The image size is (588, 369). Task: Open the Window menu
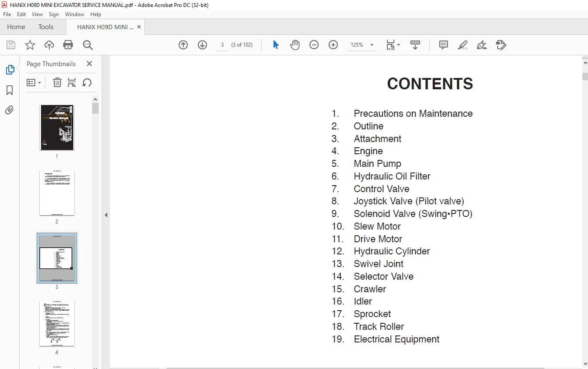click(x=75, y=14)
